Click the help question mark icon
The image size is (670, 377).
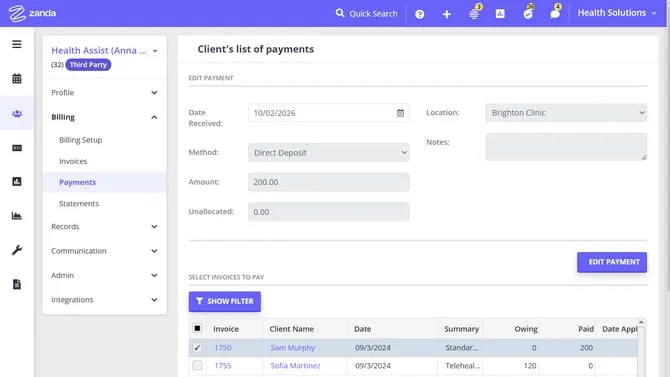tap(420, 14)
